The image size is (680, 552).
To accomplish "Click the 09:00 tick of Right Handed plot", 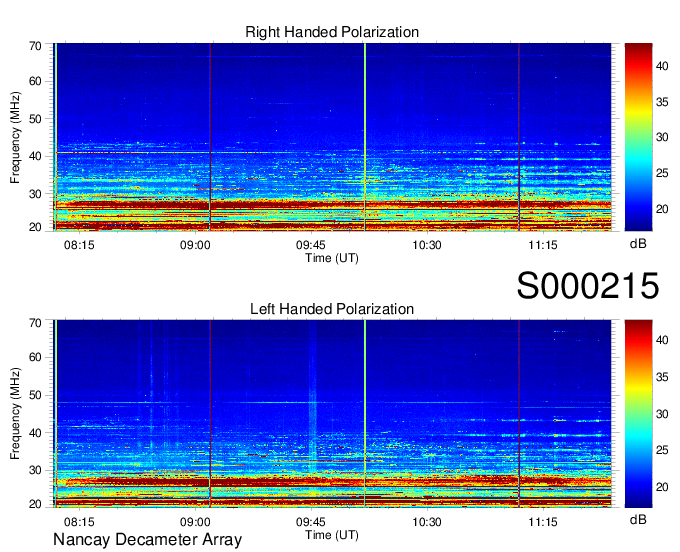I will (195, 245).
